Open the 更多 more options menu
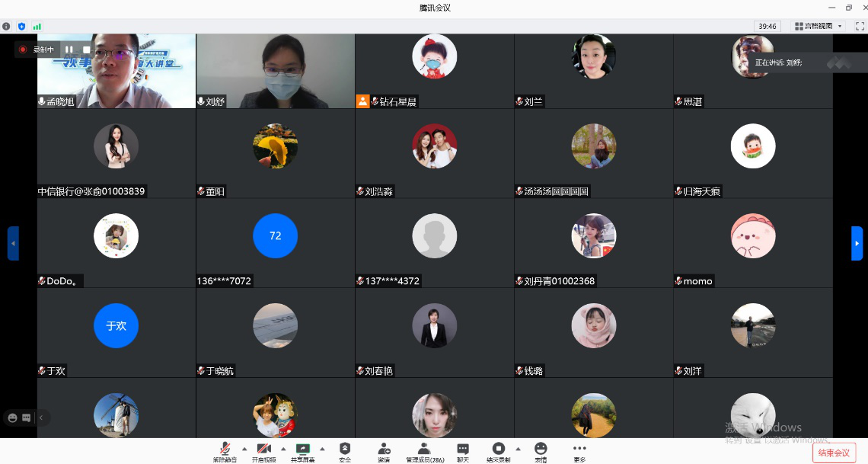The width and height of the screenshot is (868, 464). click(x=579, y=452)
